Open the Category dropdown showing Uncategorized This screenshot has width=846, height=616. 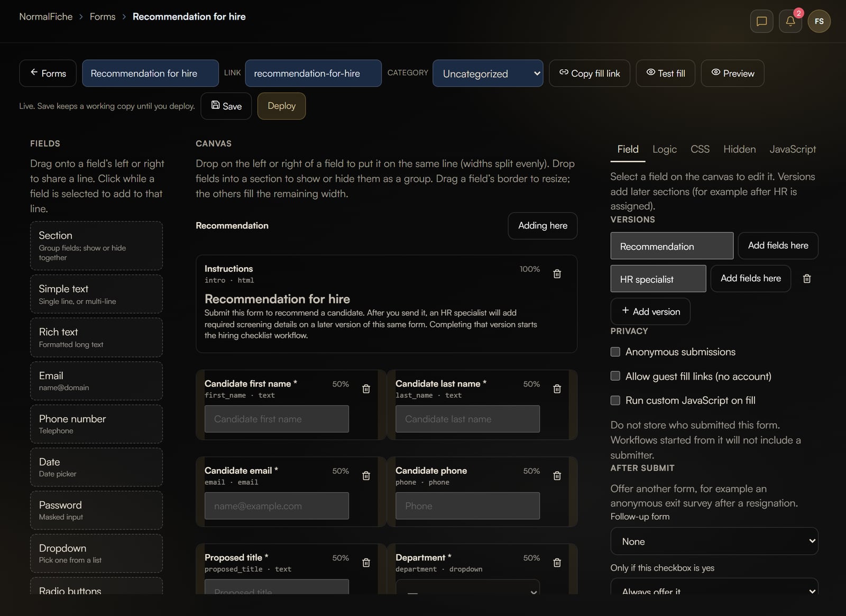[x=488, y=73]
